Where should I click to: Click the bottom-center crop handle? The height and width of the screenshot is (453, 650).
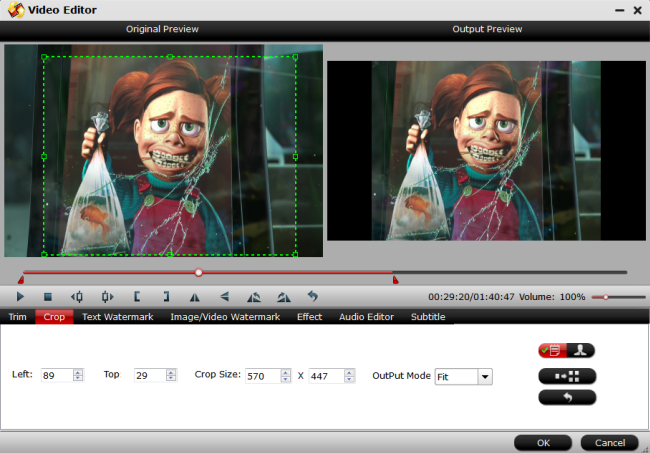click(170, 254)
